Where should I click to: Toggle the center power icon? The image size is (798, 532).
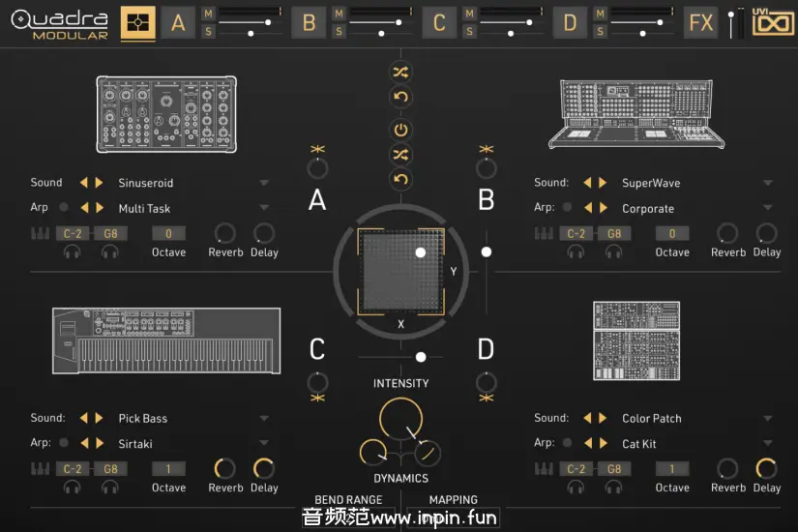pos(400,130)
